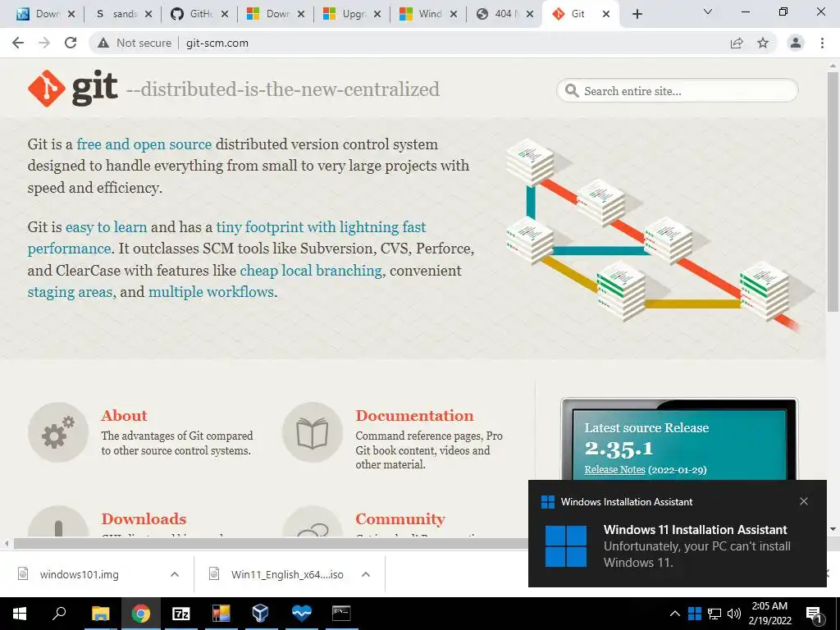
Task: Open the multiple workflows link
Action: tap(211, 292)
